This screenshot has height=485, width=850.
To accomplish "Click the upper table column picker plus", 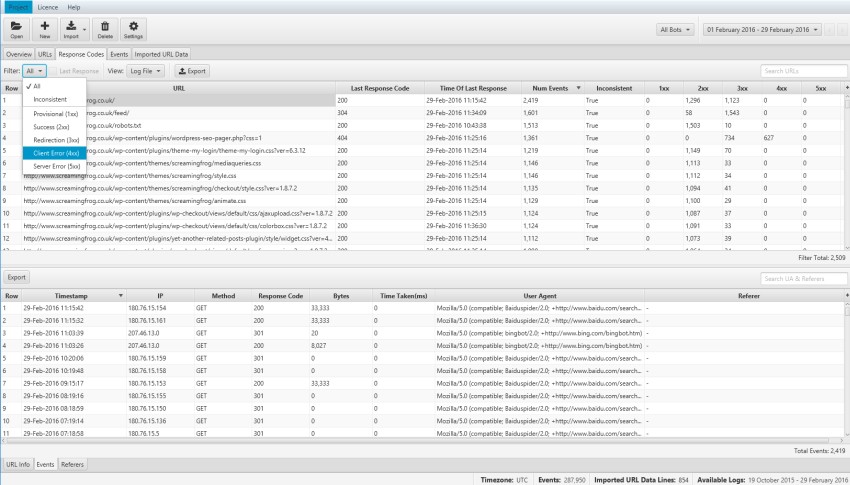I will pyautogui.click(x=847, y=88).
